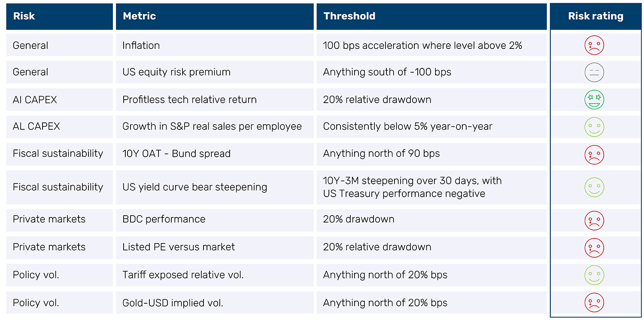Click the sad face icon for Inflation
The height and width of the screenshot is (320, 644).
594,45
